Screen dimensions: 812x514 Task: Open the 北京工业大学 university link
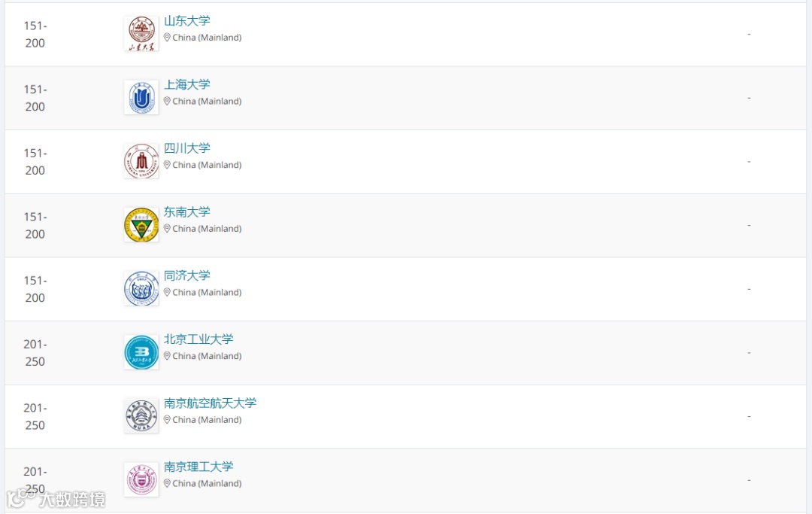coord(198,339)
